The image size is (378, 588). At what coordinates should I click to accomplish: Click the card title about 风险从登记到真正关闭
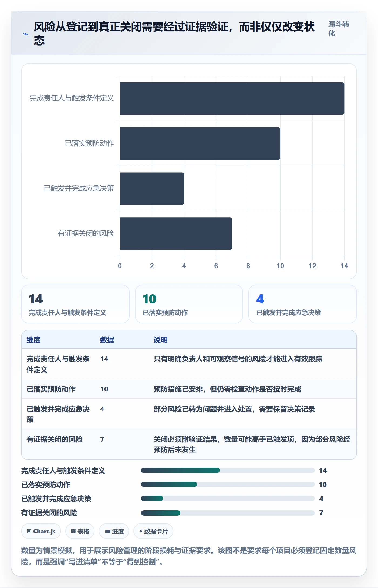(174, 33)
